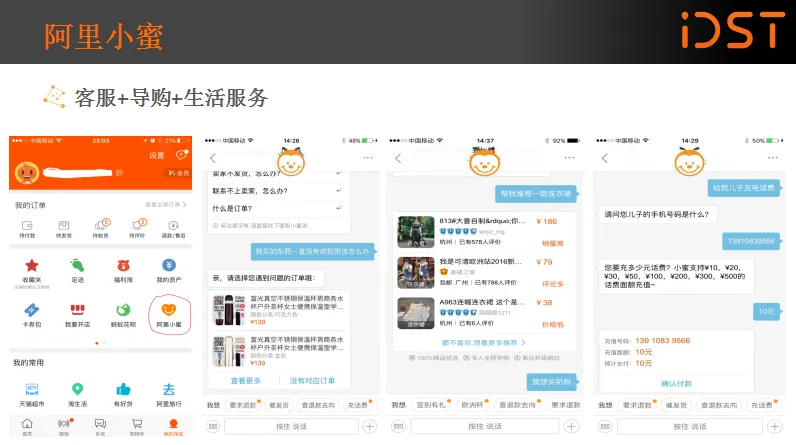Click 确认付款 to confirm payment
Viewport: 796px width, 445px height.
click(x=676, y=384)
